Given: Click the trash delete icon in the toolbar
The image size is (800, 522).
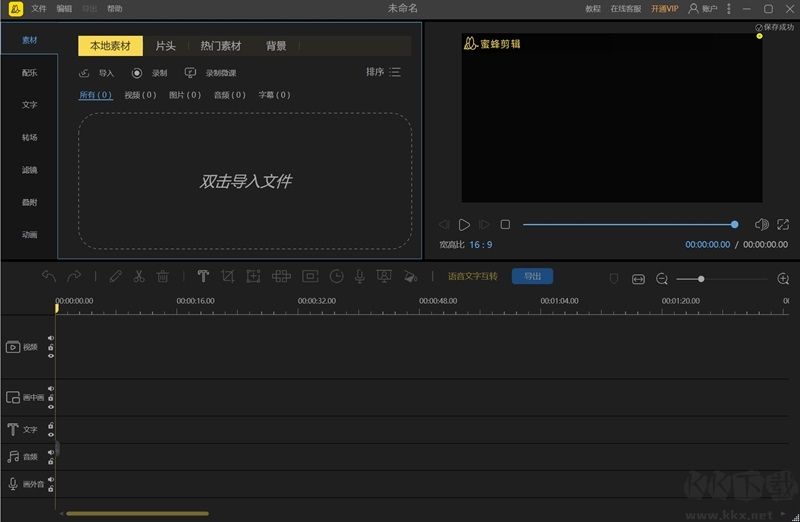Looking at the screenshot, I should coord(163,277).
